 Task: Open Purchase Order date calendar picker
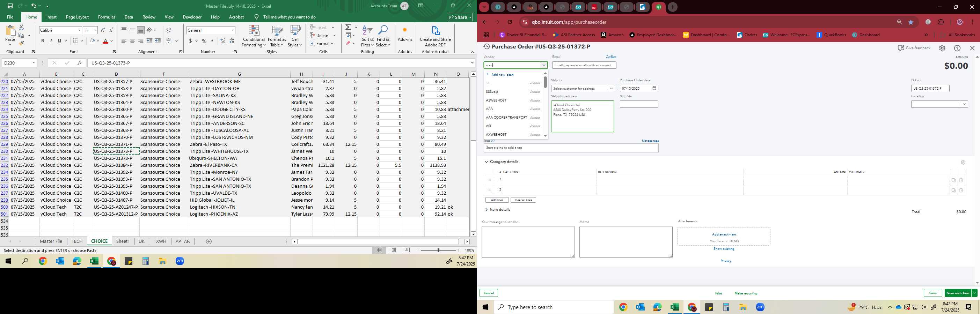coord(654,89)
